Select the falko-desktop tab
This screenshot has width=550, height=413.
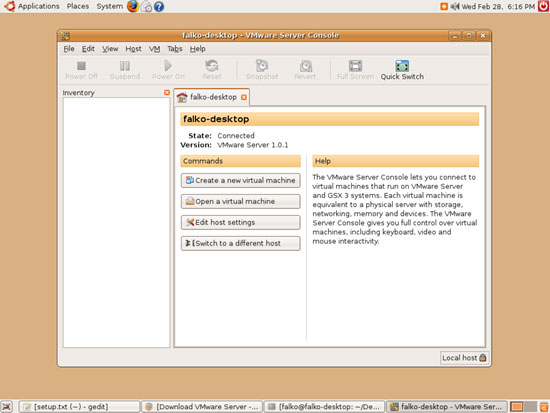point(212,97)
